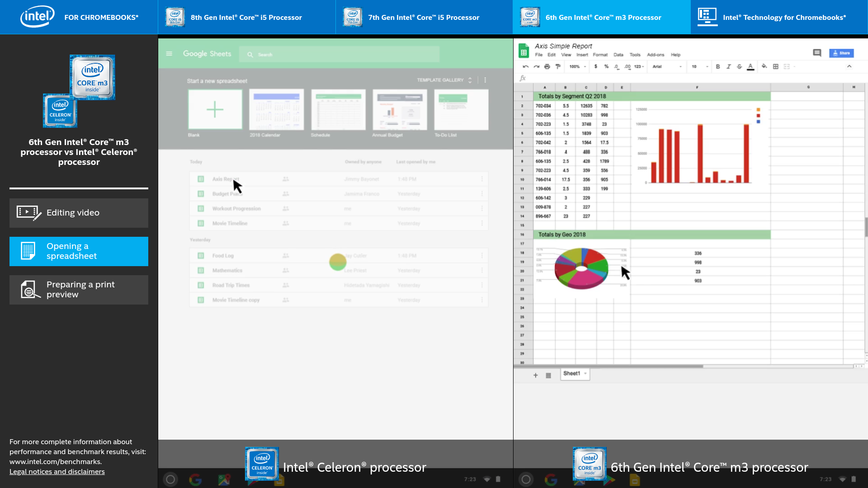Open the Add-ons menu
This screenshot has height=488, width=868.
(x=656, y=55)
